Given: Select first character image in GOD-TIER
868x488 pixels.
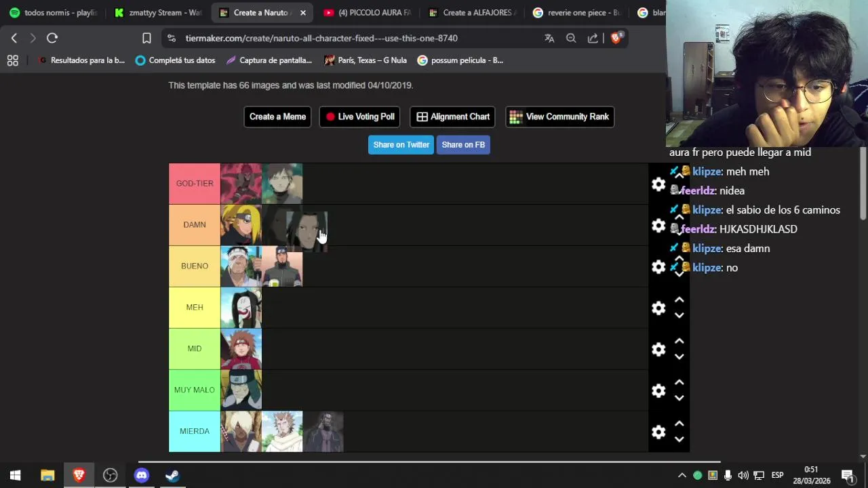Looking at the screenshot, I should pos(241,184).
